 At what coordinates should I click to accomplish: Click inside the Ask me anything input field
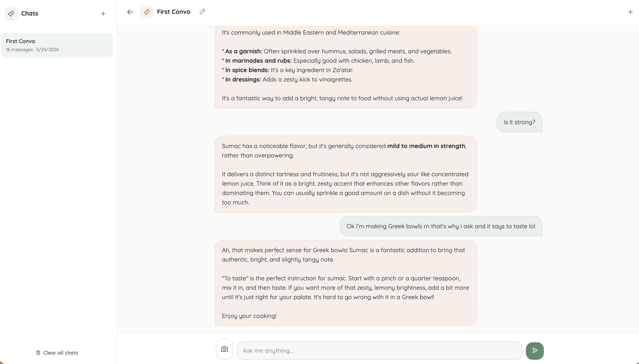pyautogui.click(x=375, y=350)
